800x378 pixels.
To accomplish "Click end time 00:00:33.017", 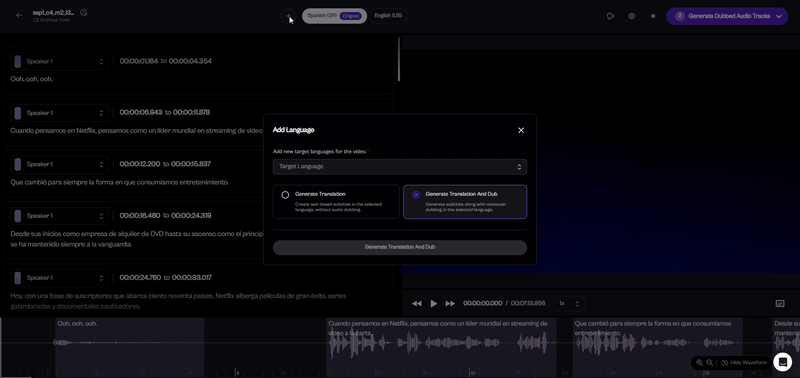I will tap(192, 278).
